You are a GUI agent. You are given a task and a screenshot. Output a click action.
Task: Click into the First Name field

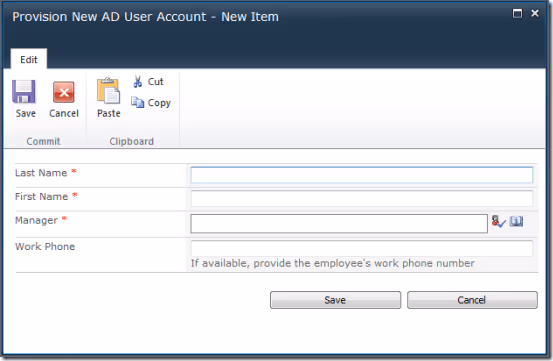point(361,198)
